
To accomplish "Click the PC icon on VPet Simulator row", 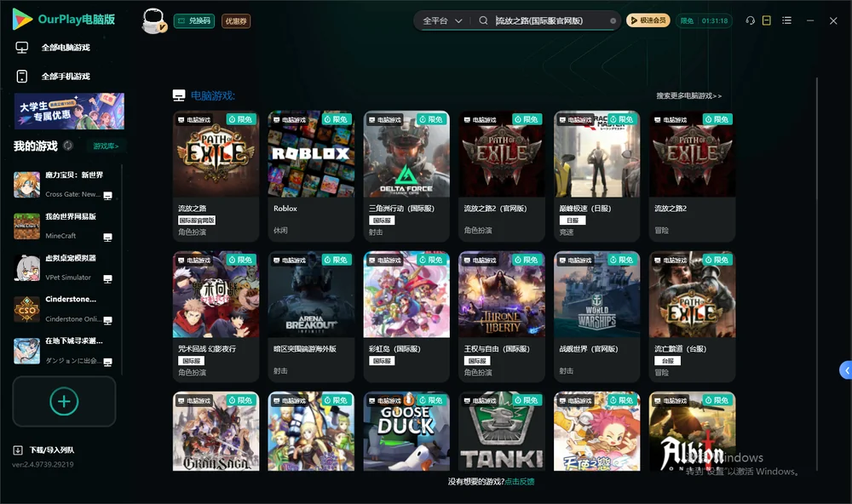I will pyautogui.click(x=107, y=278).
